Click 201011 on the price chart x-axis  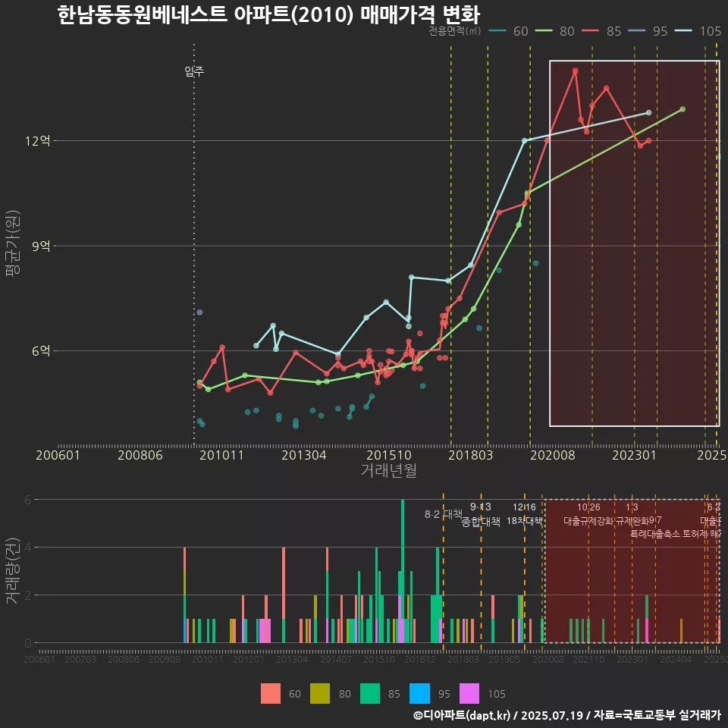[x=221, y=455]
